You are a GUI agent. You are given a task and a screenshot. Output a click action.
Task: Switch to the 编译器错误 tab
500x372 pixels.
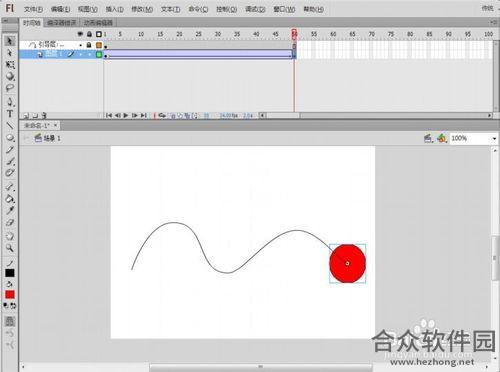tap(62, 23)
